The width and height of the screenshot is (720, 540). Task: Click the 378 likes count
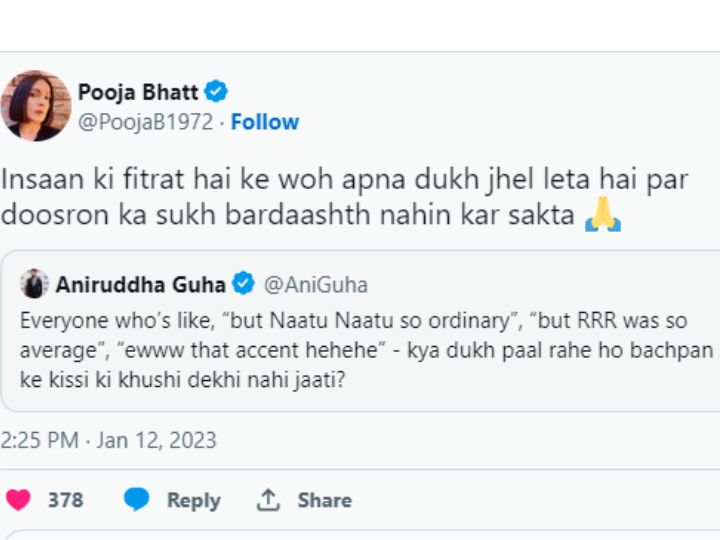point(66,500)
